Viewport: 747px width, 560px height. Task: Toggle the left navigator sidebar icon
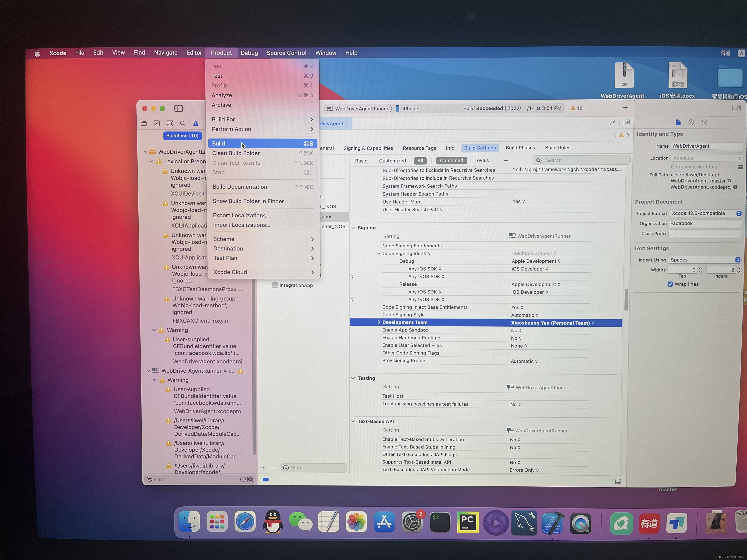pyautogui.click(x=178, y=108)
